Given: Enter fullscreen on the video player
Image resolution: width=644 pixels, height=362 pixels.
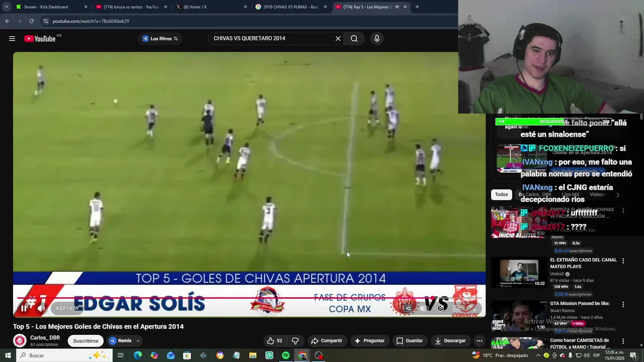Looking at the screenshot, I should [x=472, y=308].
